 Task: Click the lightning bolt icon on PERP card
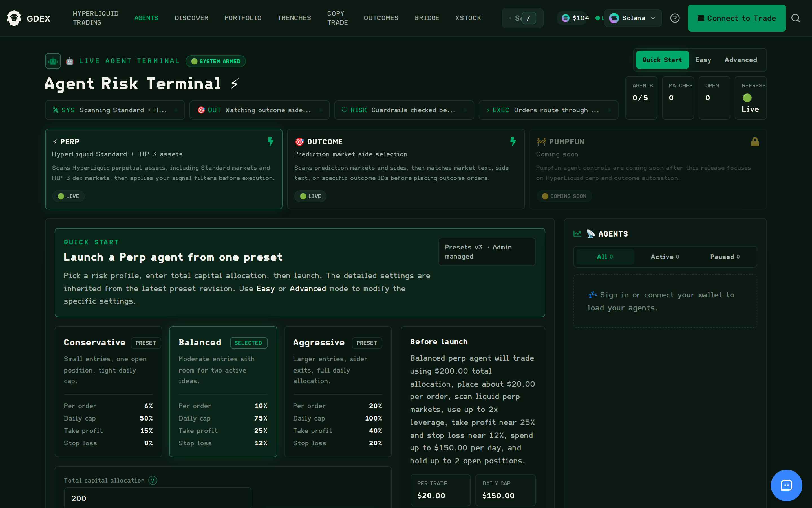click(x=270, y=141)
